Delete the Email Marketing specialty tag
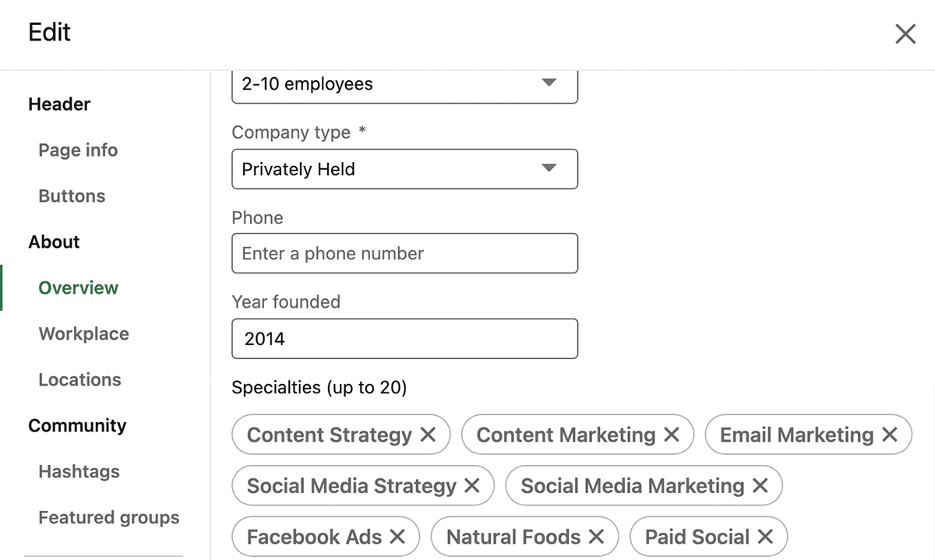This screenshot has width=935, height=560. (890, 435)
